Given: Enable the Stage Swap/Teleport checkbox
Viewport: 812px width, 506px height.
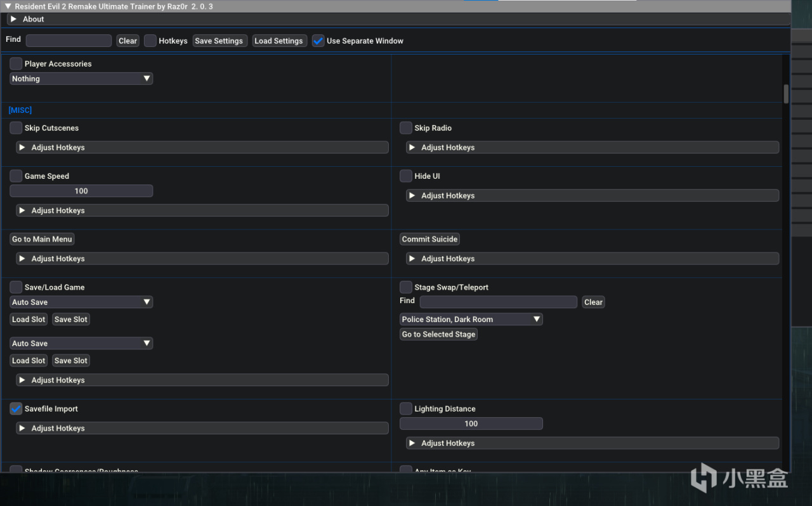Looking at the screenshot, I should tap(406, 287).
